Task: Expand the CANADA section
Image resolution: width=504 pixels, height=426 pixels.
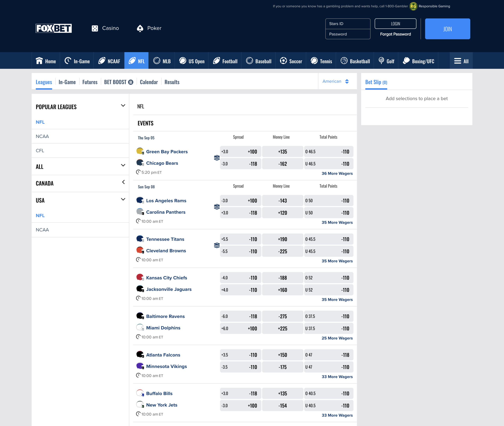Action: (123, 182)
